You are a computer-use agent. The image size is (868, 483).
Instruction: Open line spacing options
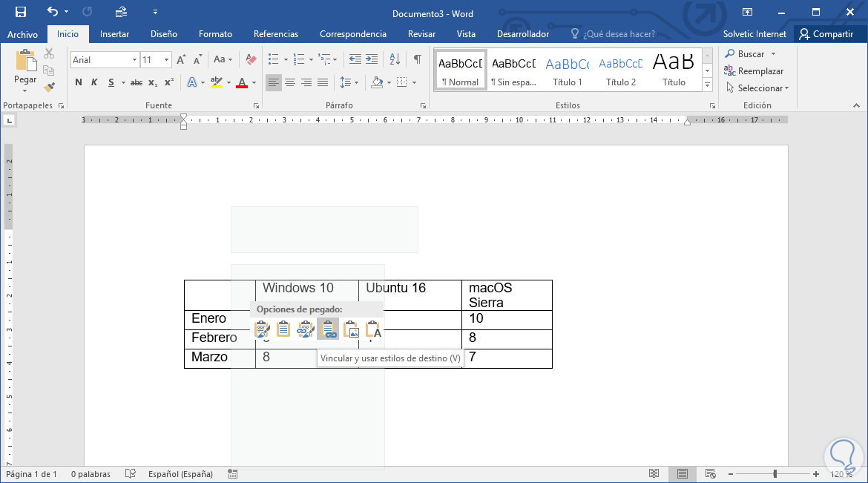(349, 82)
